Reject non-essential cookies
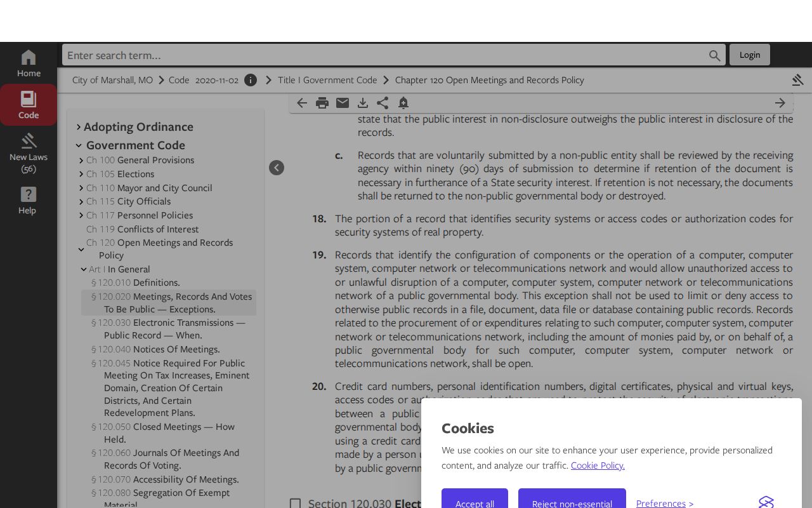The image size is (812, 508). (572, 499)
